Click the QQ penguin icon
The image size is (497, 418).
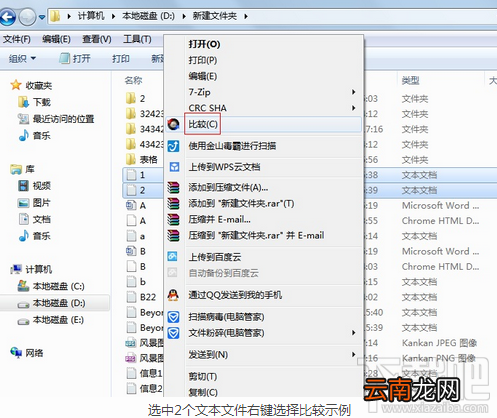click(x=173, y=295)
